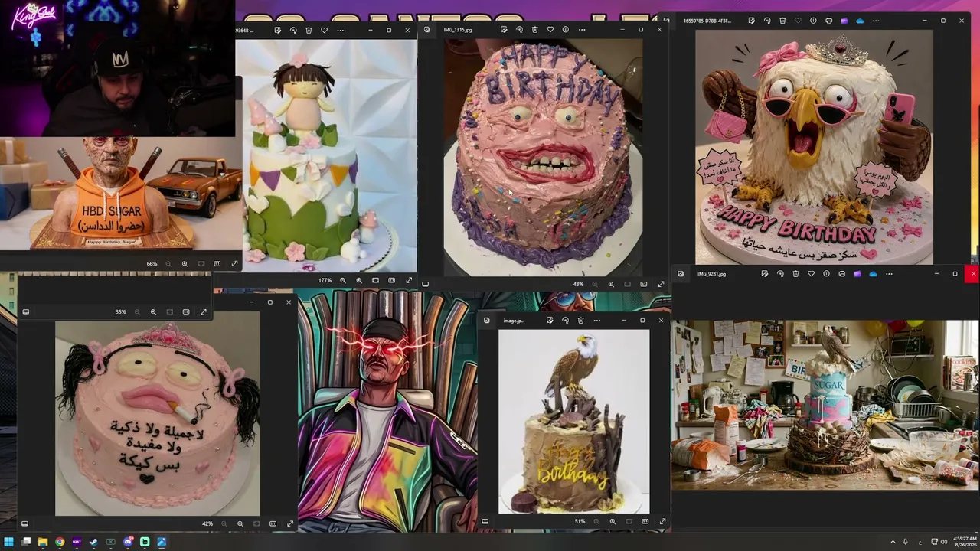Viewport: 980px width, 551px height.
Task: Print the IMG_9281.jpg photo
Action: tap(842, 274)
